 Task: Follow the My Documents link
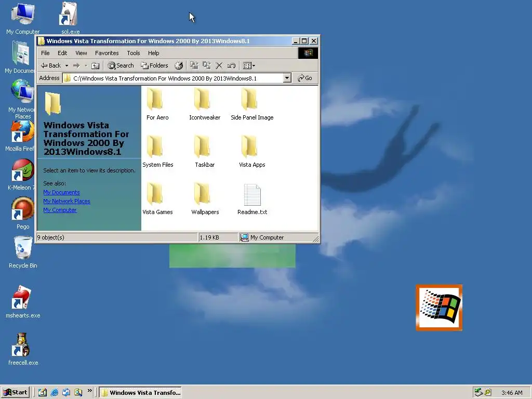pyautogui.click(x=61, y=192)
